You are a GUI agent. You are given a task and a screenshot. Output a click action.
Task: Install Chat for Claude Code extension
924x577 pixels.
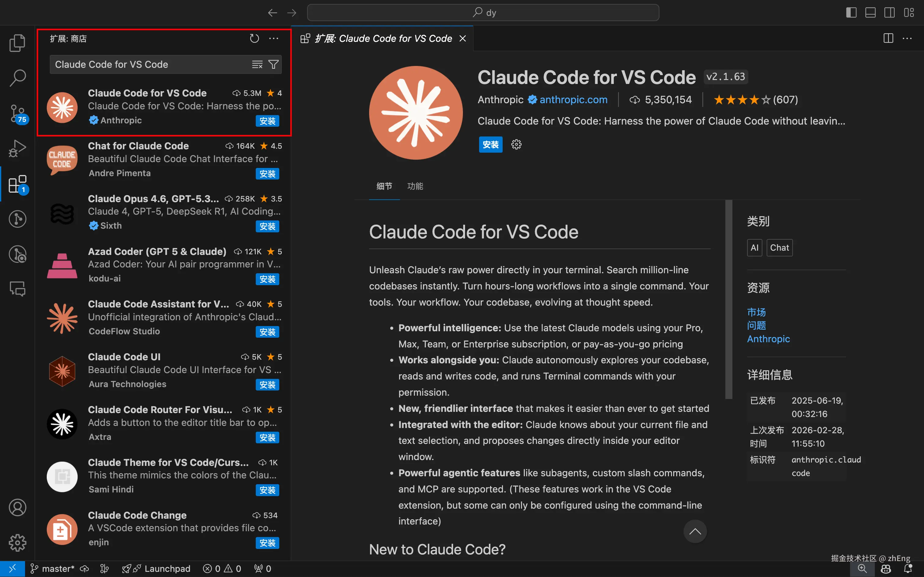pos(267,174)
